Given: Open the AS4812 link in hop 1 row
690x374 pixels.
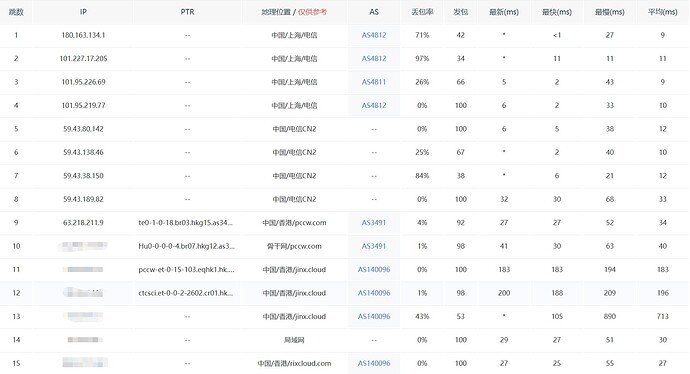Looking at the screenshot, I should pyautogui.click(x=374, y=35).
